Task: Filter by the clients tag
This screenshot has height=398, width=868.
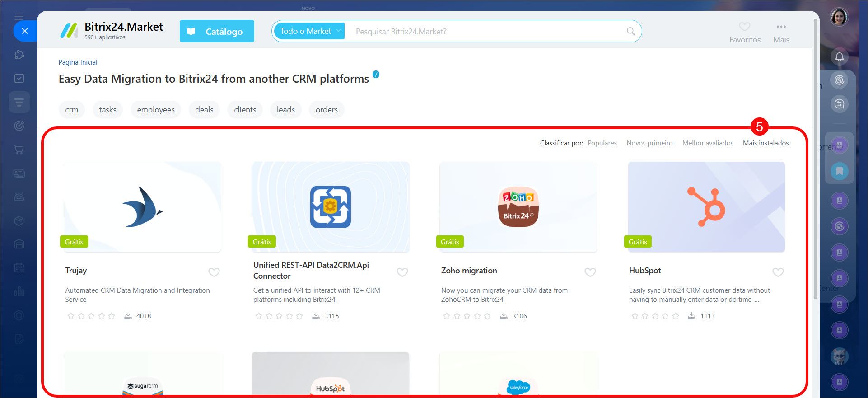Action: pos(245,110)
